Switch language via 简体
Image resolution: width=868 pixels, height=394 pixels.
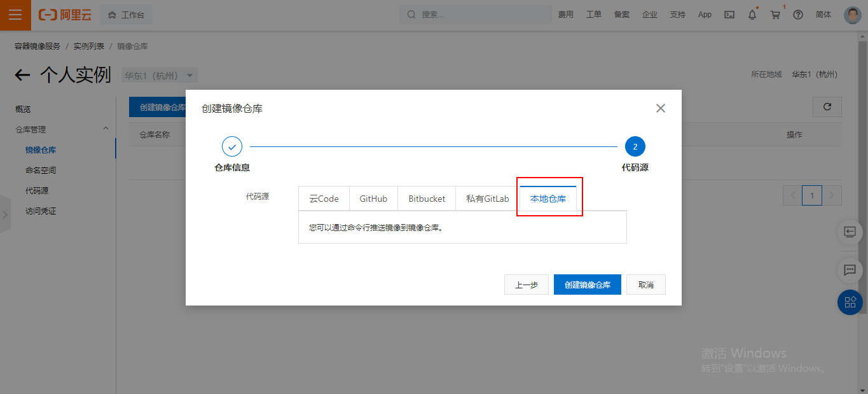tap(823, 15)
